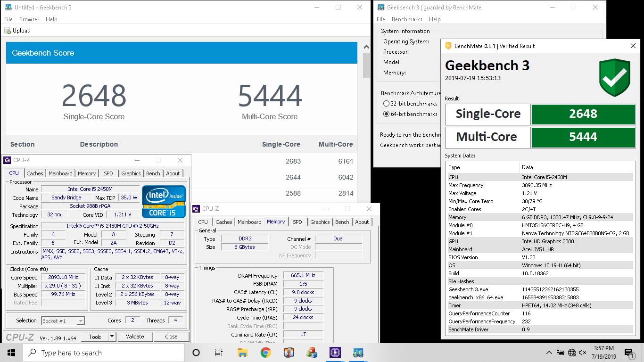Show hidden system tray icons
This screenshot has width=644, height=362.
click(549, 353)
